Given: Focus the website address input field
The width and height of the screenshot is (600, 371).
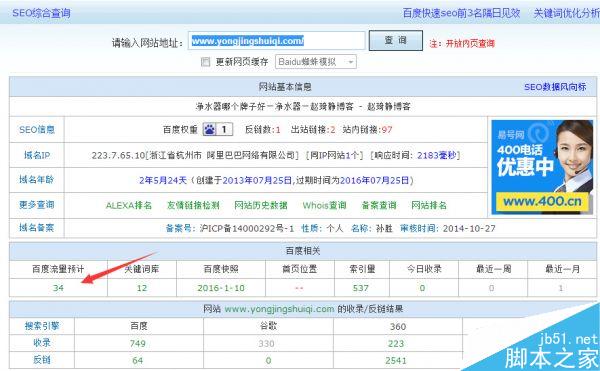Looking at the screenshot, I should click(276, 41).
